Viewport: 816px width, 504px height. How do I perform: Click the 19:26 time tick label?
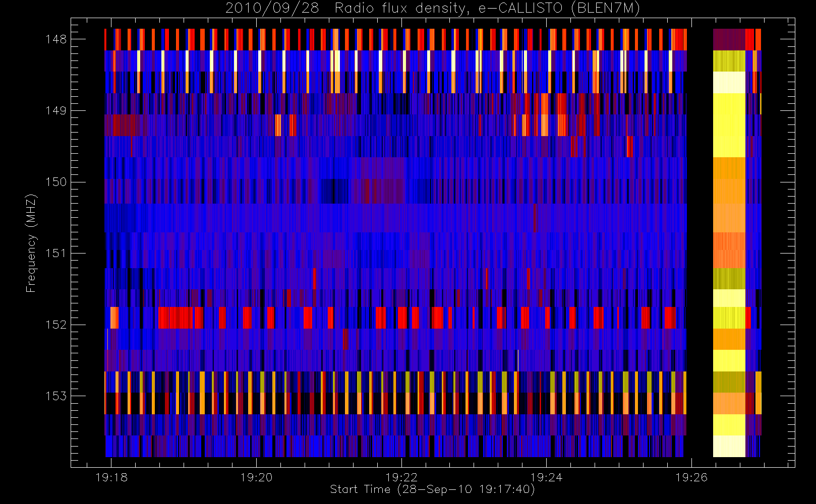point(691,477)
